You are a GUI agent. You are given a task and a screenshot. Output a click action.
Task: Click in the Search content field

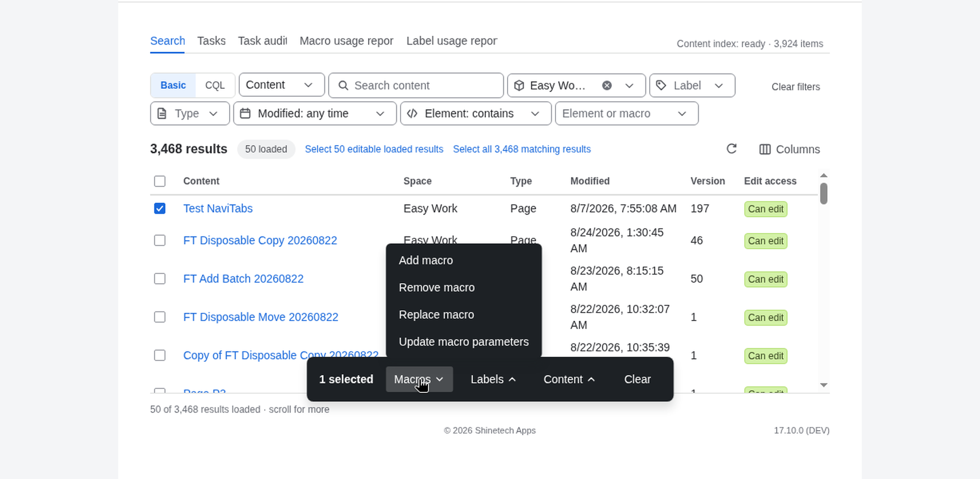416,86
